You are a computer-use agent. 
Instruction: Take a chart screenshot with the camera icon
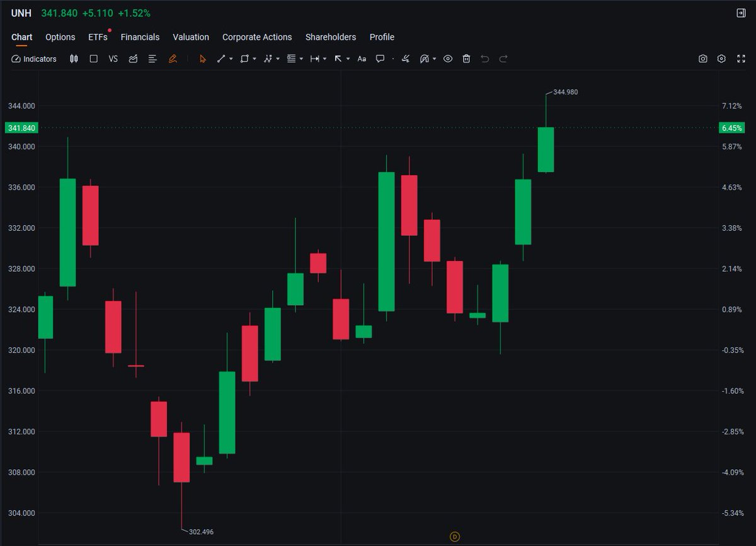[703, 59]
